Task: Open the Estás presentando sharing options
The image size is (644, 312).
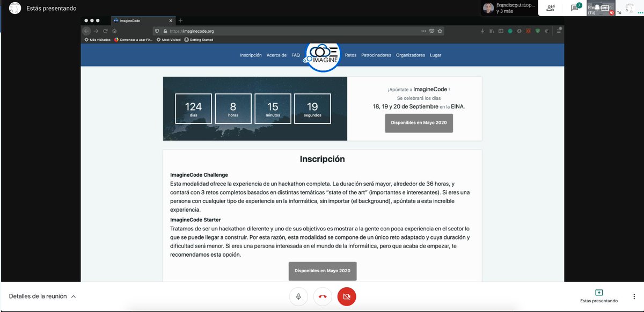Action: [x=599, y=296]
